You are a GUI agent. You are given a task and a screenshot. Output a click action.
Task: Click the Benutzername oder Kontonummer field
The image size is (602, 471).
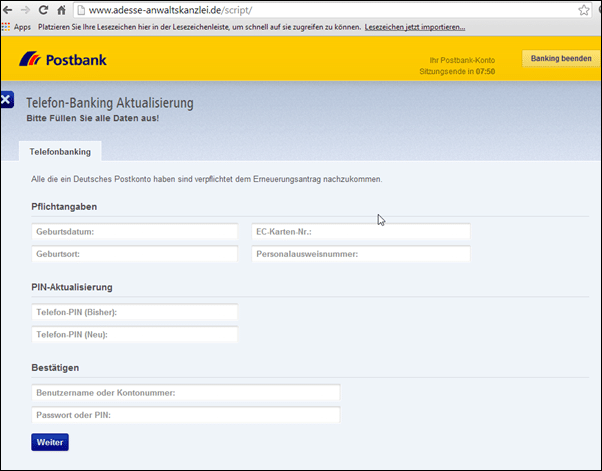186,393
